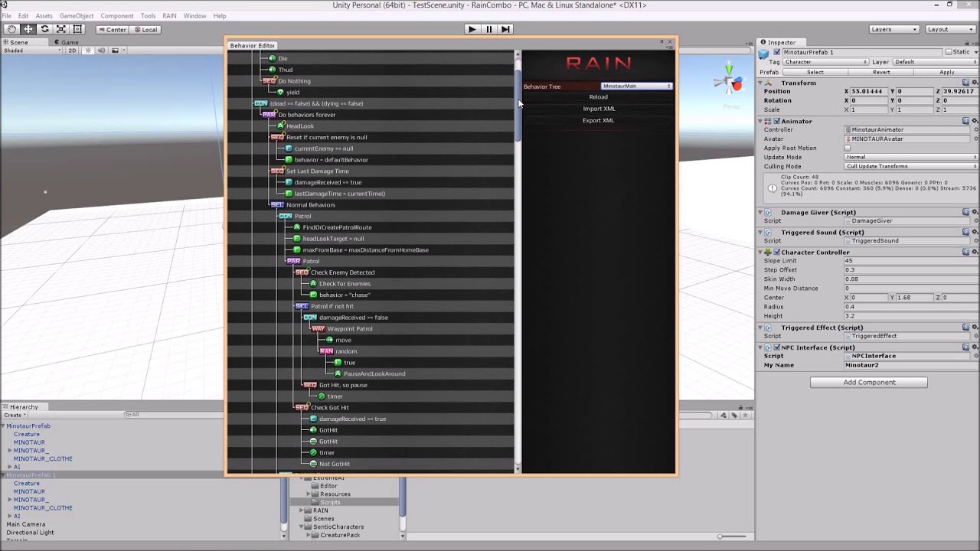Open Behavior Tree dropdown showing MinotaurMain
This screenshot has width=980, height=551.
click(636, 86)
